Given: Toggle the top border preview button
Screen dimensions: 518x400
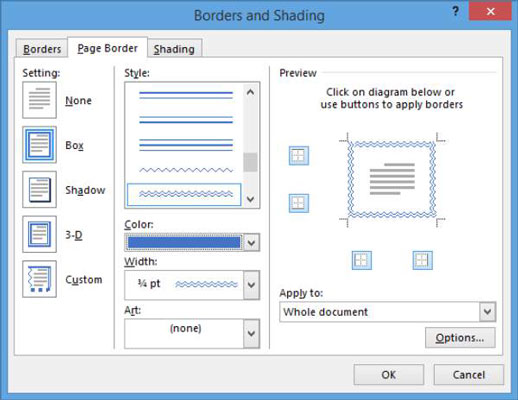Looking at the screenshot, I should click(299, 156).
